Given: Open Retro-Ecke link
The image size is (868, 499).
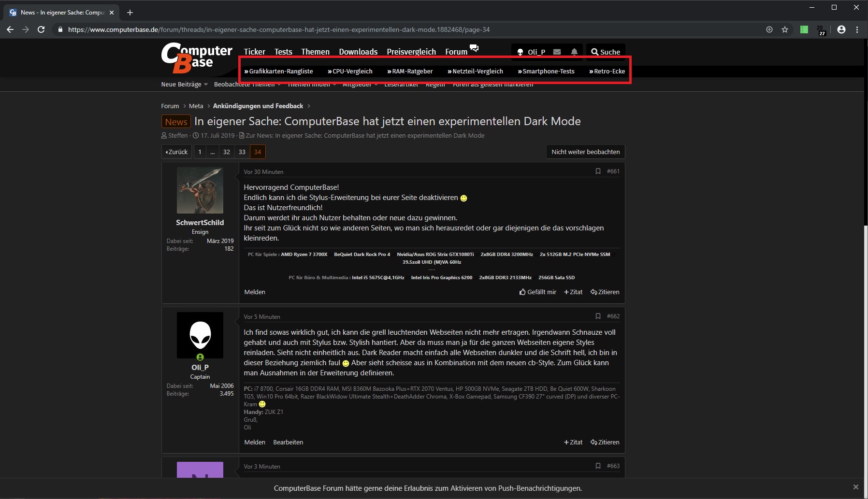Looking at the screenshot, I should pos(607,71).
